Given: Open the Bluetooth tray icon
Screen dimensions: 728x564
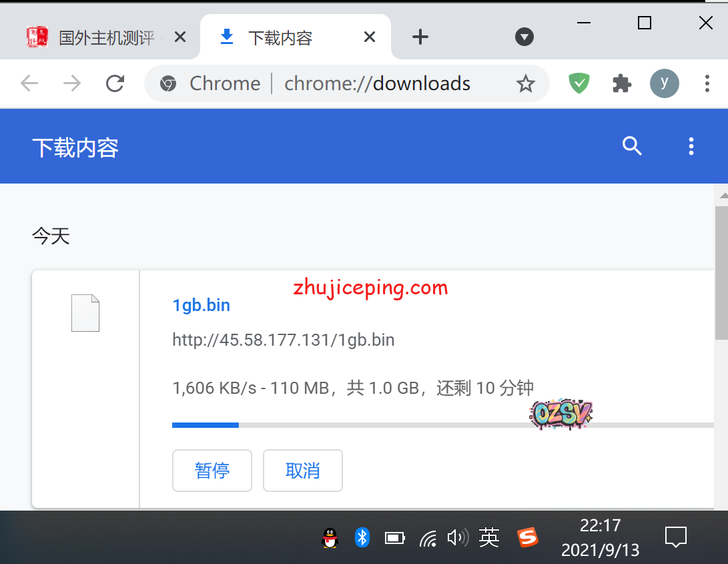Looking at the screenshot, I should coord(362,537).
